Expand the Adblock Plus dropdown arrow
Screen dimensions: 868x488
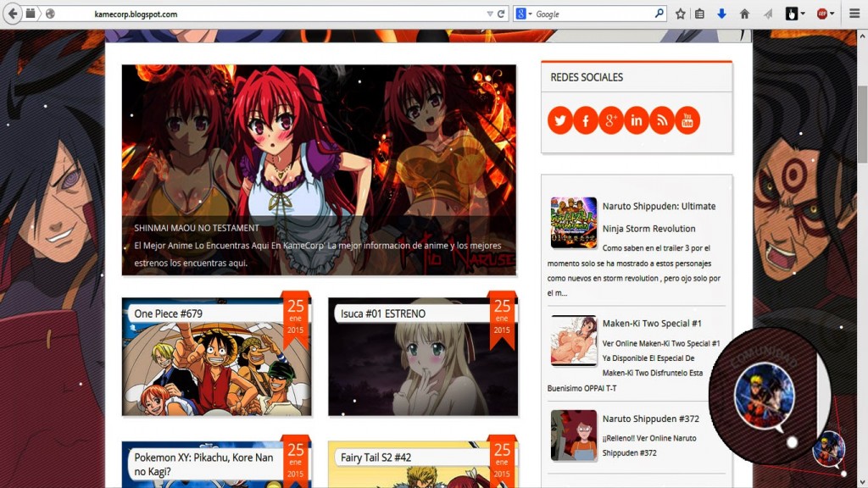[832, 14]
